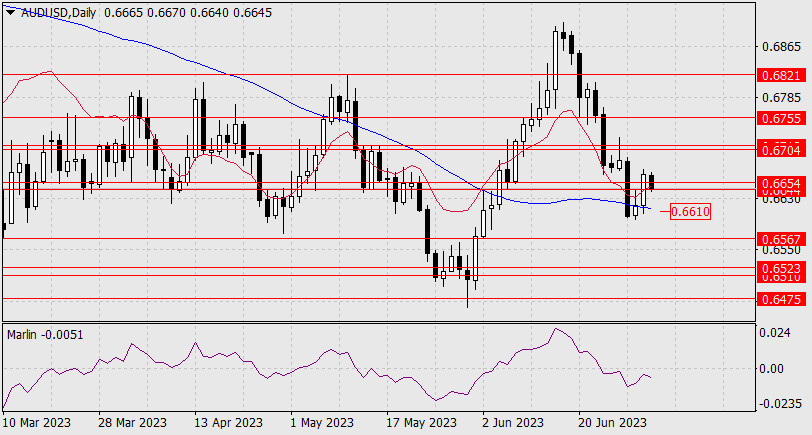Select the 0.6523 price level label
The image size is (812, 435).
click(x=780, y=268)
